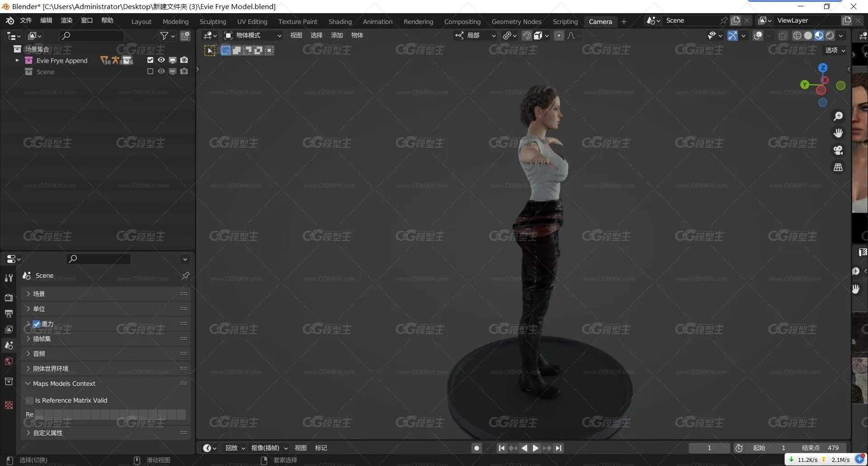Click the green Y axis gizmo ball
Image resolution: width=868 pixels, height=466 pixels.
(x=804, y=85)
